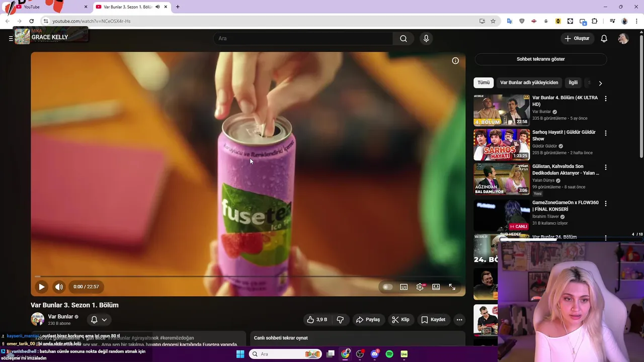The width and height of the screenshot is (644, 362).
Task: Open Task View on taskbar
Action: pos(331,354)
